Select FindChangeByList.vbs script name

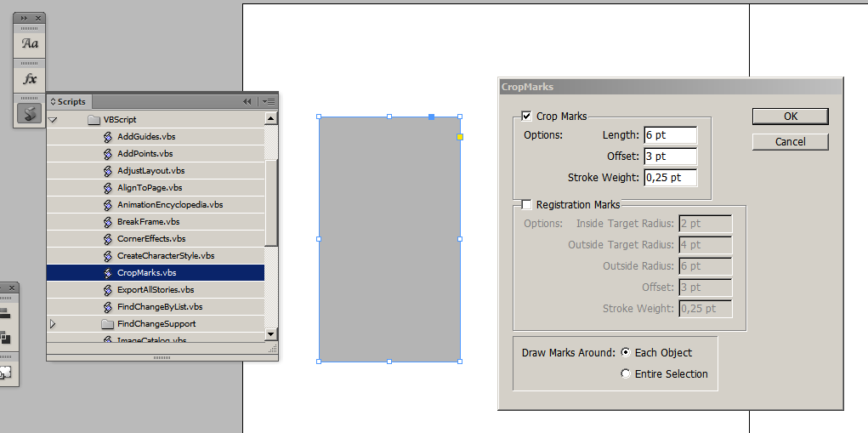click(160, 307)
